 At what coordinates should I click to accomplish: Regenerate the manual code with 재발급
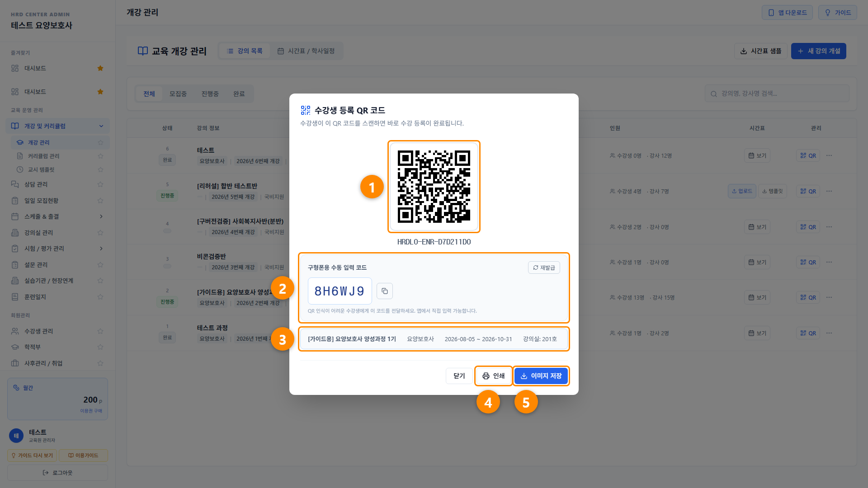[x=544, y=267]
